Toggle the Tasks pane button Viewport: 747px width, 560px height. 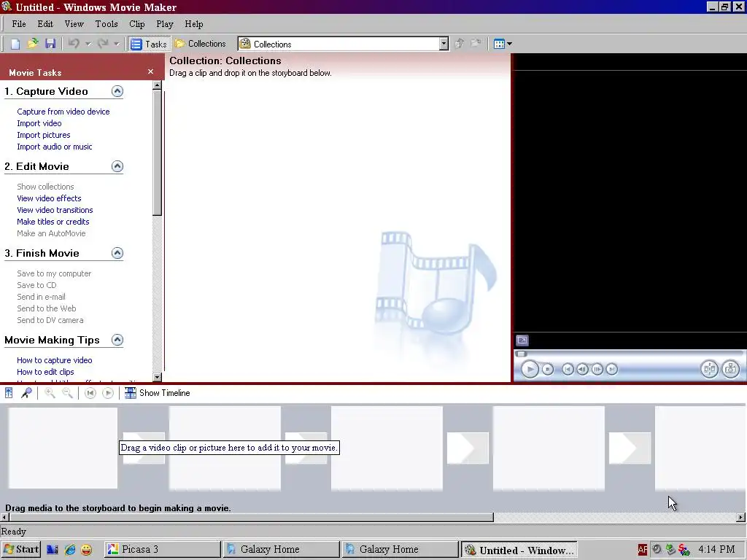pos(149,44)
